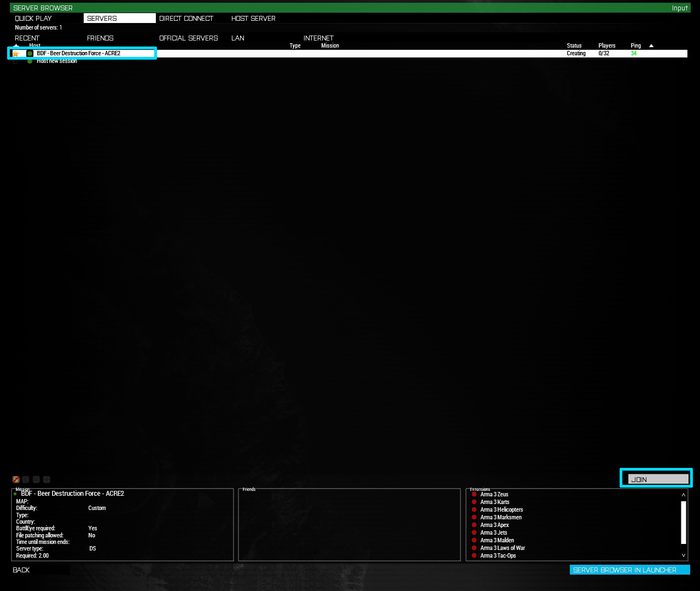This screenshot has height=591, width=700.
Task: Click the red filter icon above Mission panel
Action: 16,479
